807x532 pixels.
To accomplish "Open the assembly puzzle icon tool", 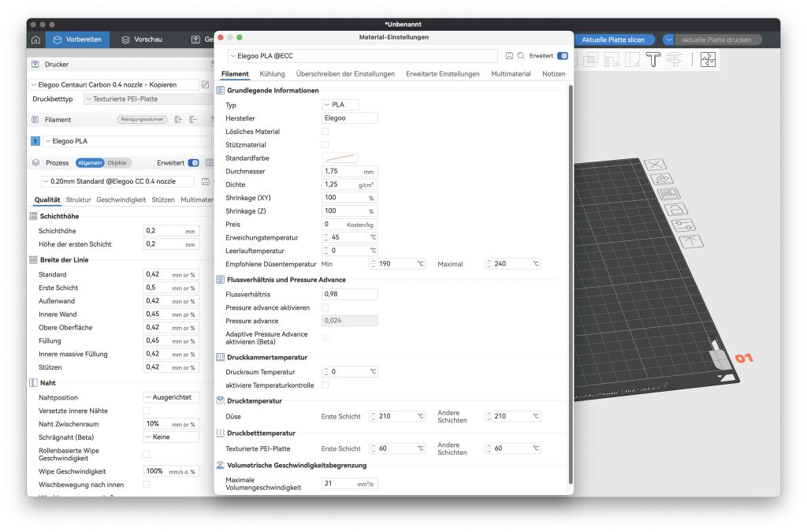I will [x=708, y=60].
